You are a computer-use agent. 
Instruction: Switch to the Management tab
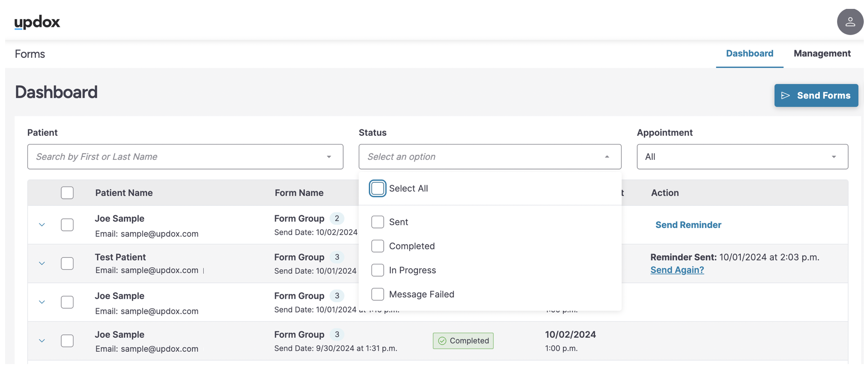[x=822, y=53]
